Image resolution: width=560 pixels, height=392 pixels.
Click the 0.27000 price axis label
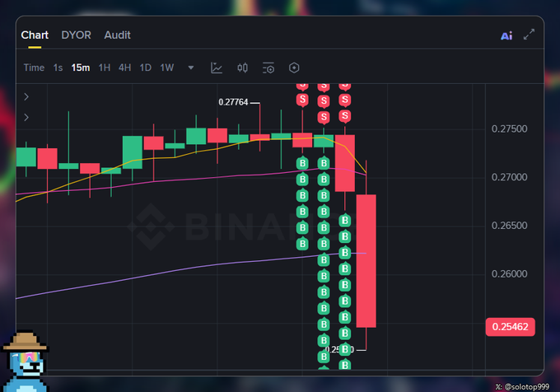click(509, 177)
